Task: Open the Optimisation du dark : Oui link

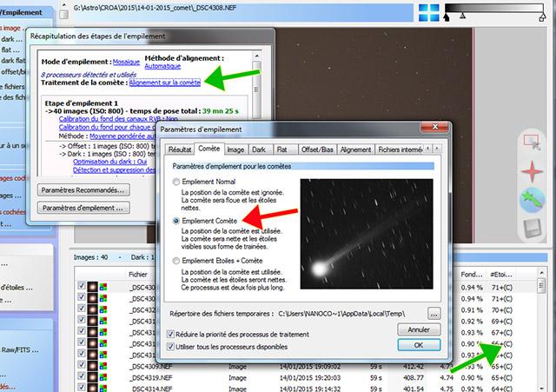Action: 110,162
